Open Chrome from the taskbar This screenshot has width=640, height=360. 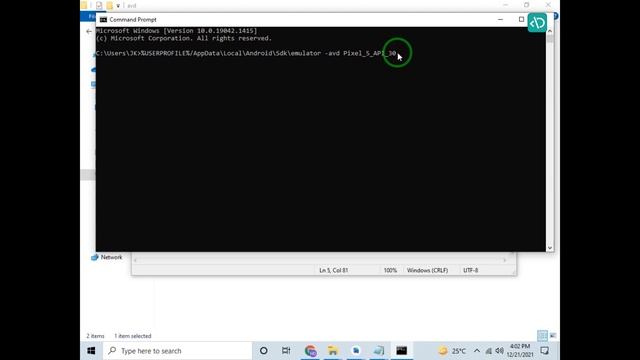click(310, 351)
